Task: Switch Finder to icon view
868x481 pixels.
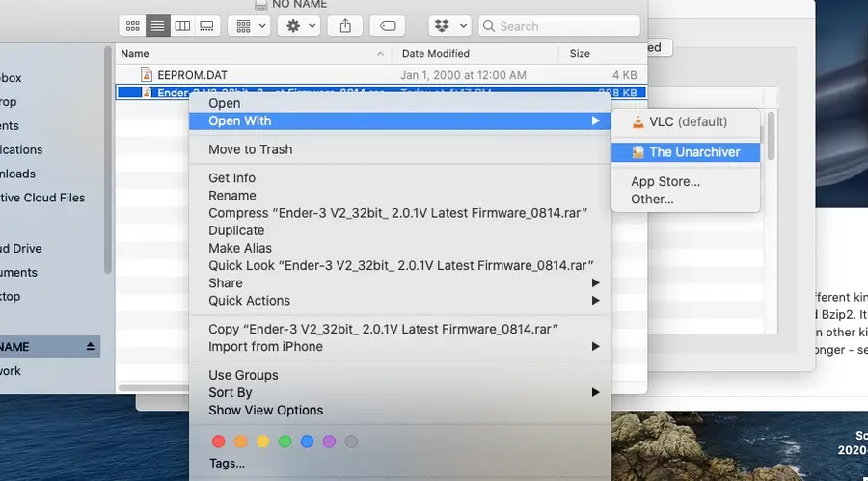Action: [x=133, y=26]
